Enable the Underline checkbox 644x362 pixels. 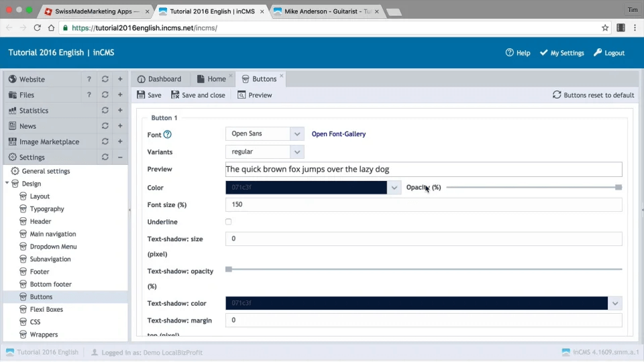[229, 222]
